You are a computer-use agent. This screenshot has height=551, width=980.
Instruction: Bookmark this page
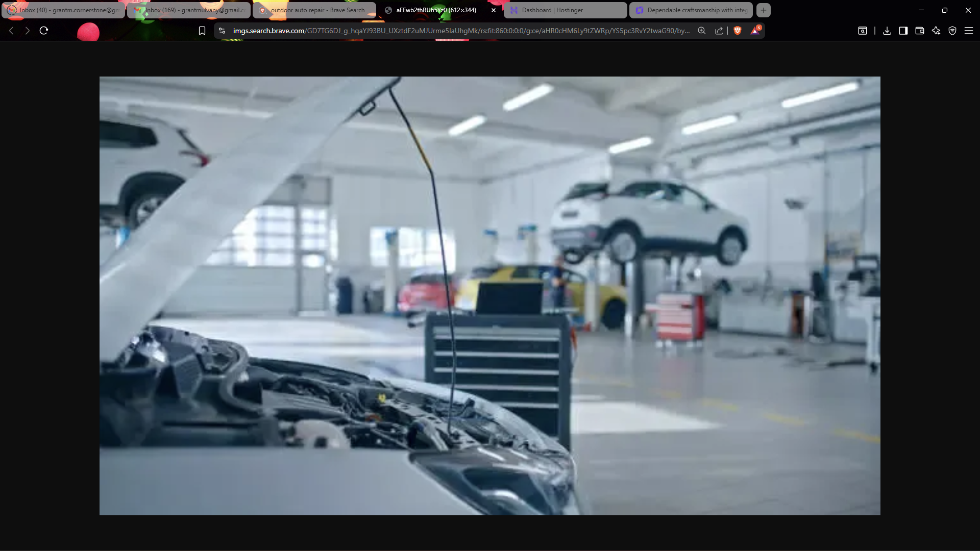(x=202, y=31)
